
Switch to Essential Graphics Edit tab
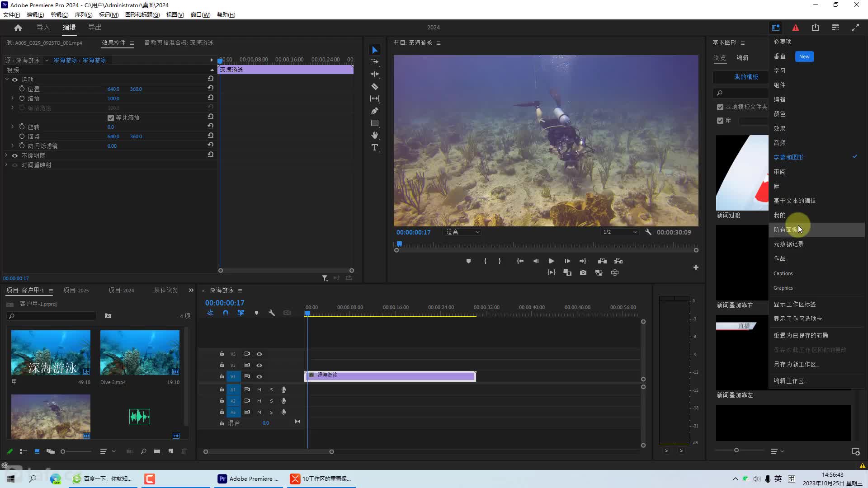point(742,58)
